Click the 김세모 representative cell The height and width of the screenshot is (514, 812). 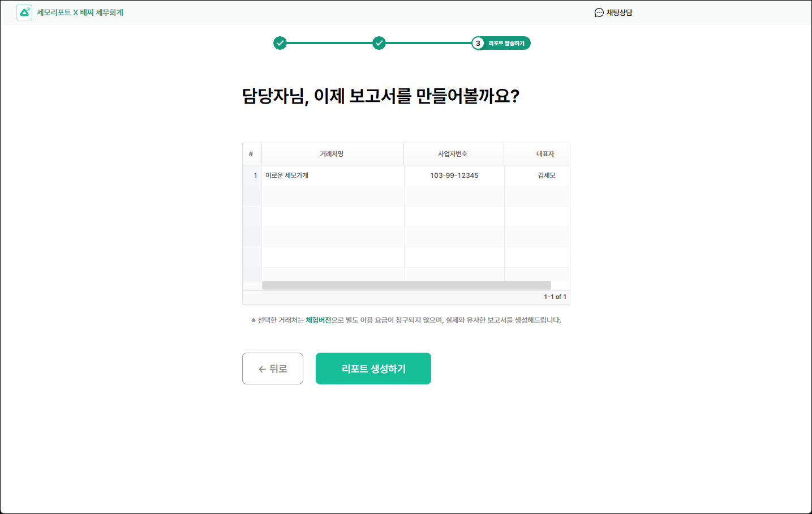546,175
